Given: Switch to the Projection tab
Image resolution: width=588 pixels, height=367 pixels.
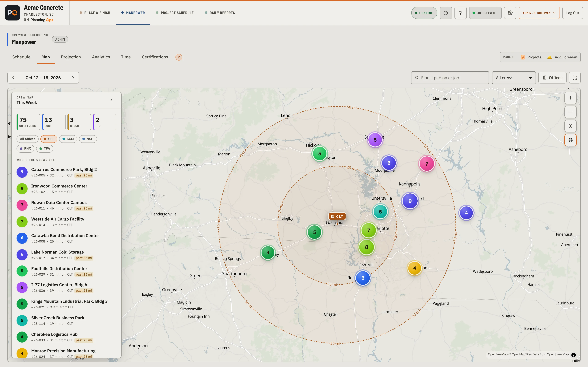Looking at the screenshot, I should (71, 57).
